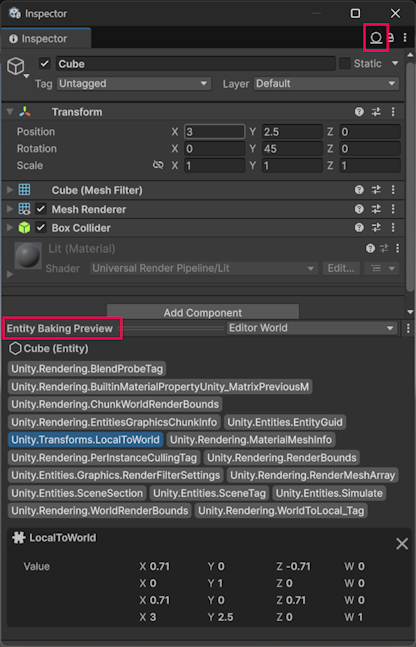Expand the Lit Material foldout arrow
This screenshot has width=416, height=647.
10,274
